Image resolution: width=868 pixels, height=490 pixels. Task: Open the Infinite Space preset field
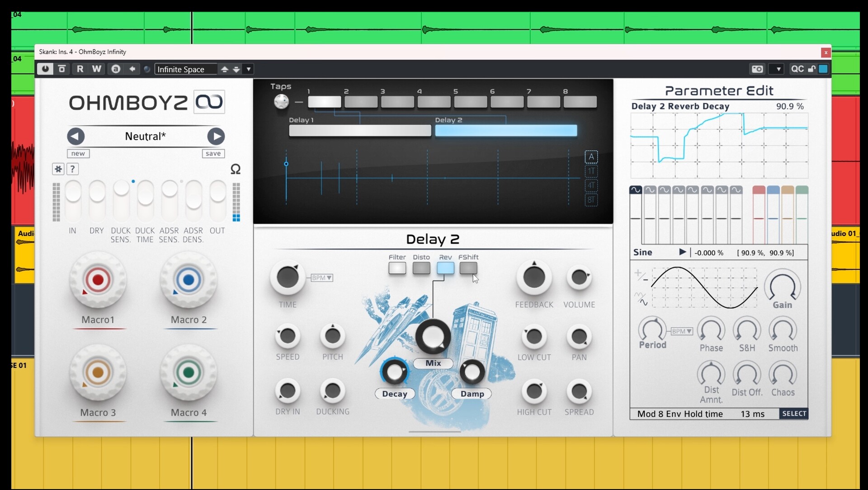click(185, 69)
